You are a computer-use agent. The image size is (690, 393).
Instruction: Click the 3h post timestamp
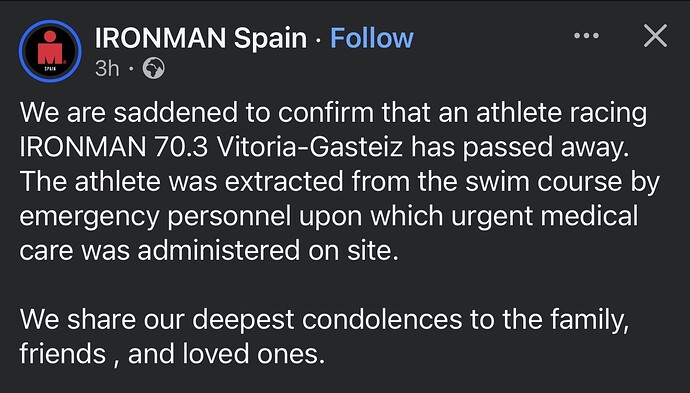click(107, 68)
